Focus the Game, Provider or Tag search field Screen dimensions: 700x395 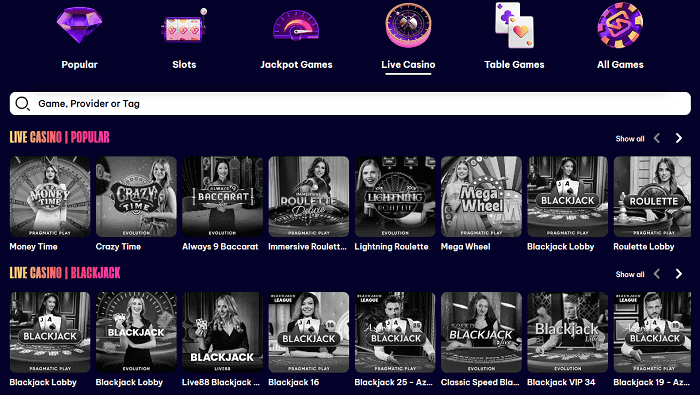[350, 104]
